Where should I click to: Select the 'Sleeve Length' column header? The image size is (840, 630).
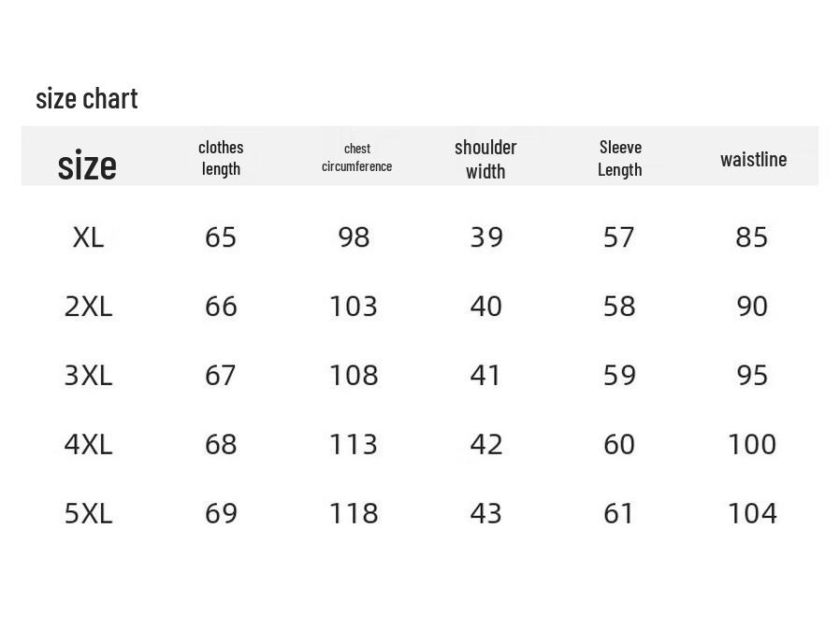pos(620,158)
